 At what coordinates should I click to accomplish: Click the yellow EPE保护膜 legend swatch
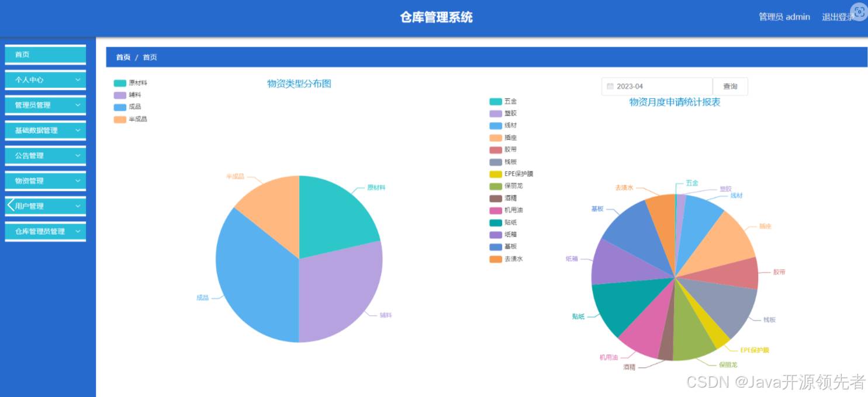(496, 174)
